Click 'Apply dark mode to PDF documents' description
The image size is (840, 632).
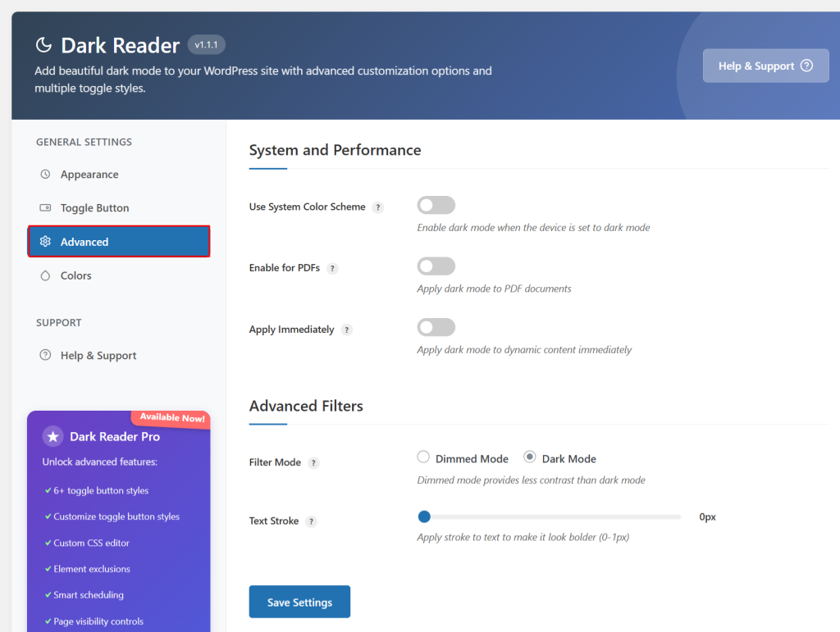(494, 289)
